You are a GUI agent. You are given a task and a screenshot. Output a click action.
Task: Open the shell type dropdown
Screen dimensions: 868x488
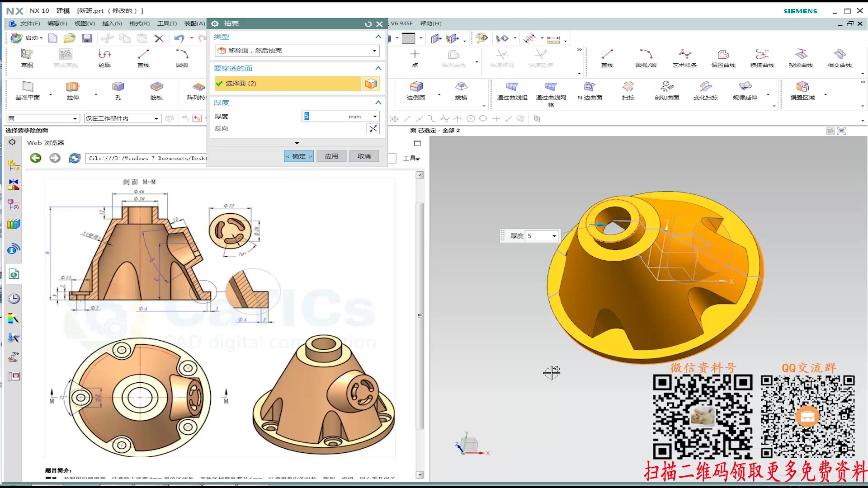[374, 51]
